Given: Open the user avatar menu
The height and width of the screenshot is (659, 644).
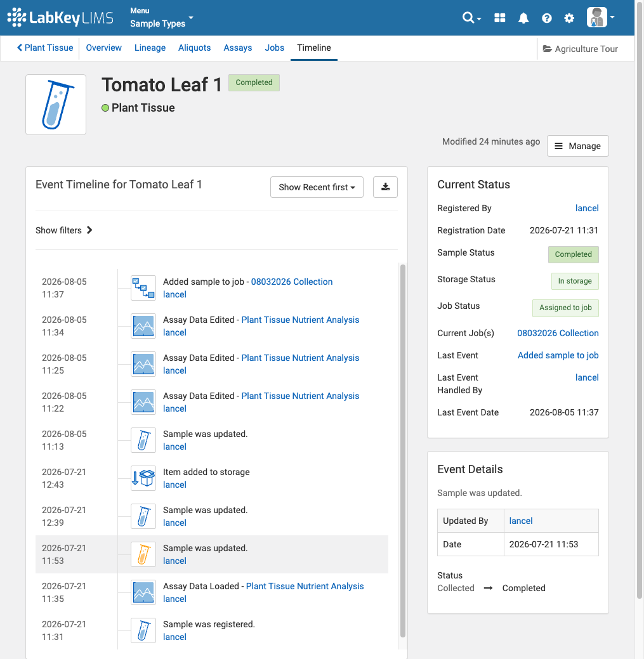Looking at the screenshot, I should 601,17.
